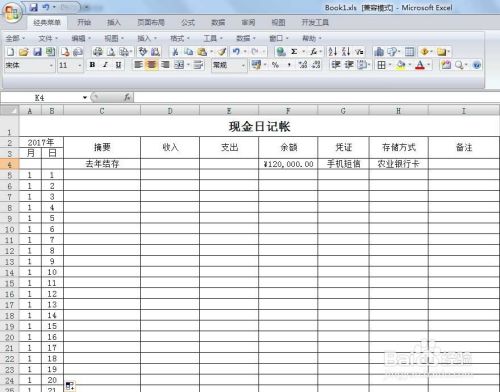Click the Auto Fill Options button

tap(70, 386)
